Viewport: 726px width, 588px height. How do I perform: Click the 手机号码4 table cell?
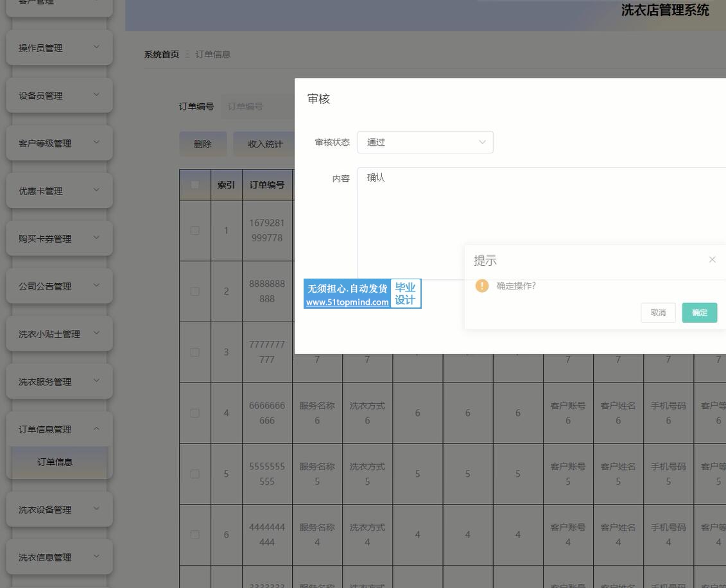tap(668, 535)
